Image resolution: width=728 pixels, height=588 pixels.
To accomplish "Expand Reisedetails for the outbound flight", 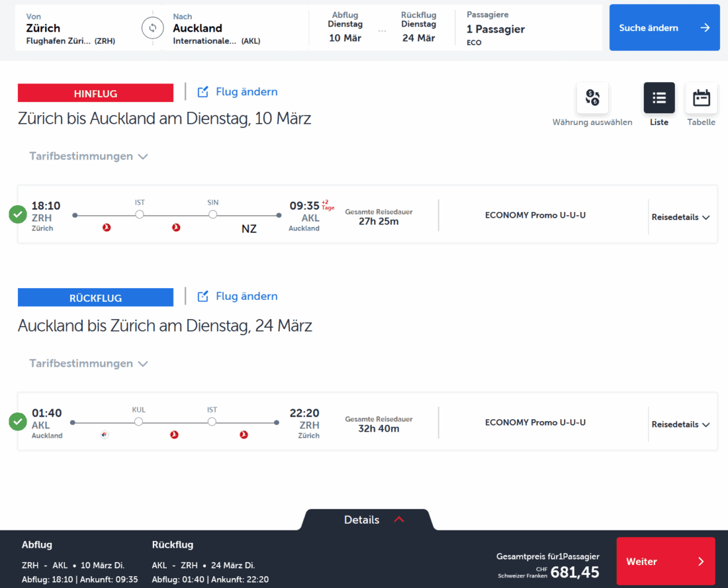I will click(680, 217).
